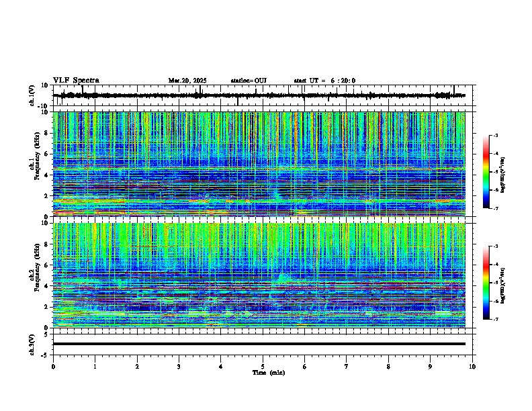
Task: Click inside the ch.1 frequency spectrogram
Action: tap(259, 164)
